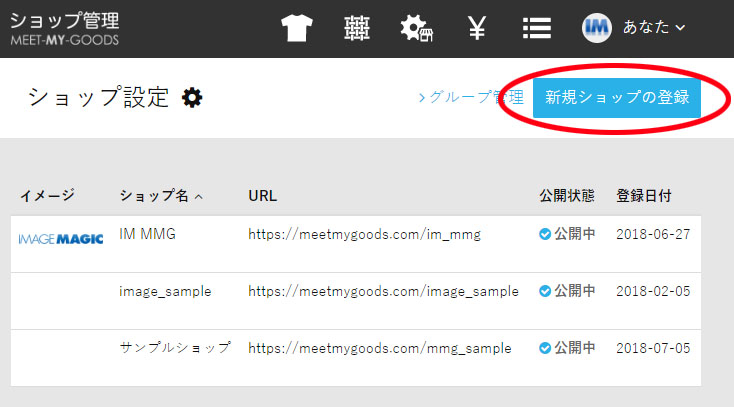Viewport: 734px width, 407px height.
Task: Toggle 公開中 status for image_sample
Action: coord(567,291)
